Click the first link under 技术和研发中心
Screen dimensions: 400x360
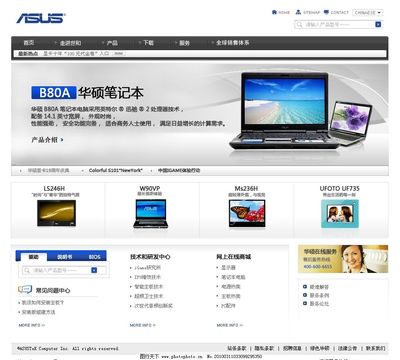tap(147, 268)
